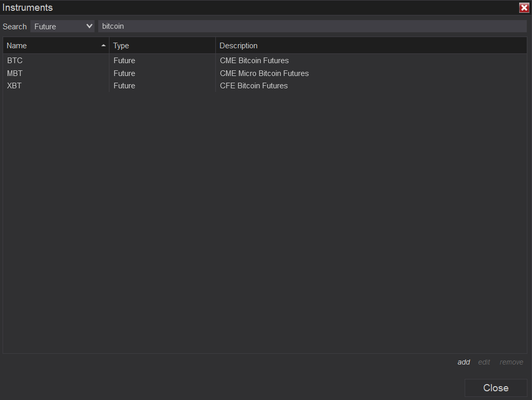Select the BTC instrument row
Screen dimensions: 532x400
coord(15,61)
